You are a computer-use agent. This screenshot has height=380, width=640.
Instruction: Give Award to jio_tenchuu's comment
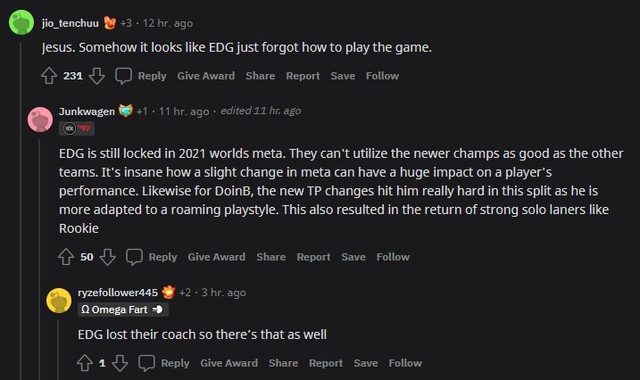click(206, 76)
